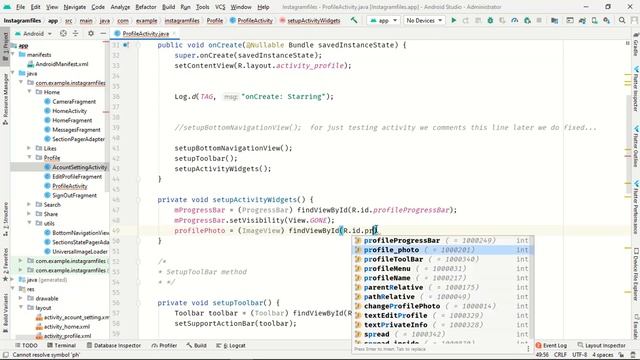Click the AndroidManifest.xml file icon

click(x=30, y=64)
